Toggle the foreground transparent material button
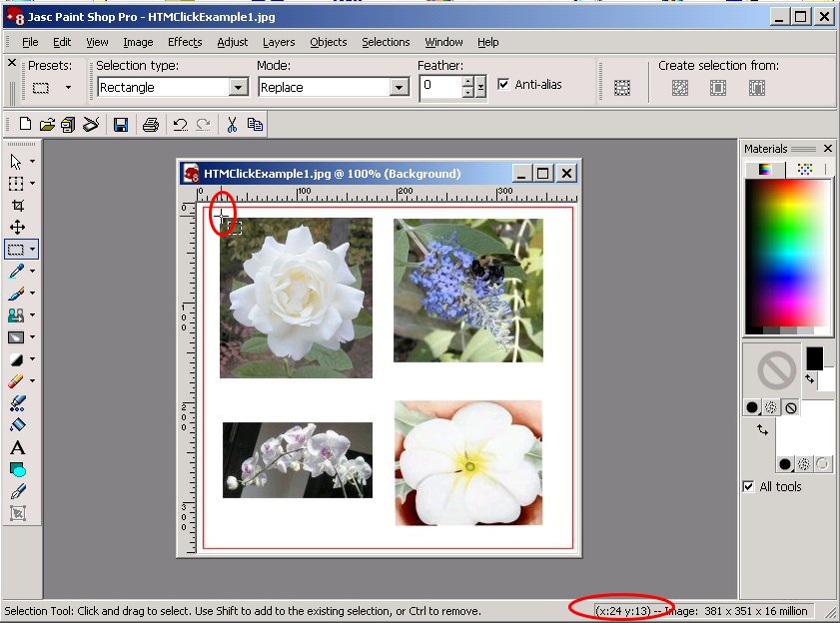 pos(790,407)
